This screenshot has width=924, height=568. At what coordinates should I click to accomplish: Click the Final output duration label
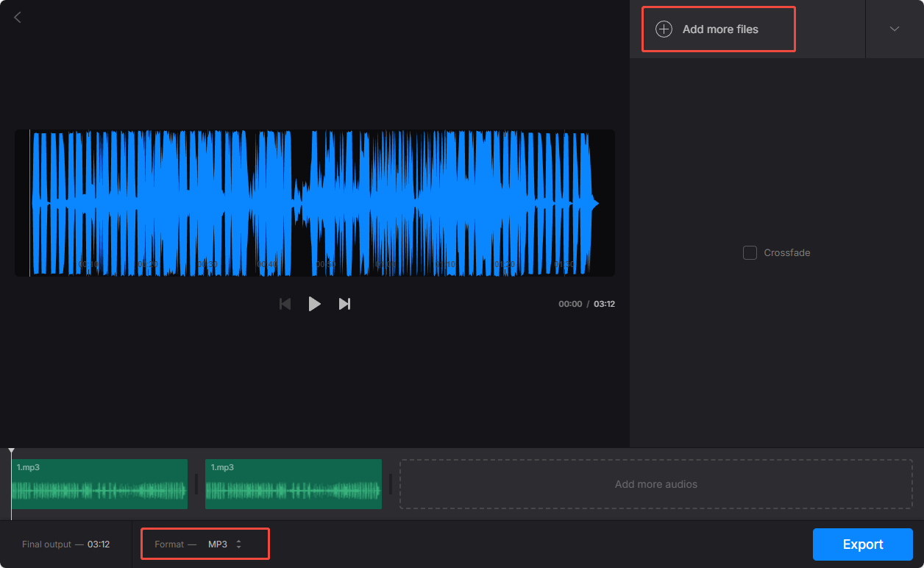coord(65,544)
